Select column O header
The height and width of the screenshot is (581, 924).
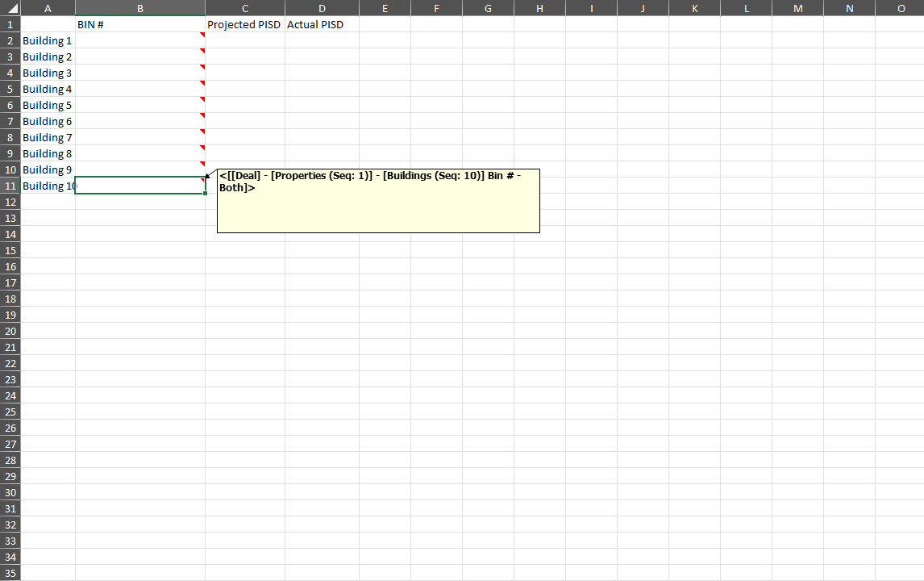click(x=901, y=8)
